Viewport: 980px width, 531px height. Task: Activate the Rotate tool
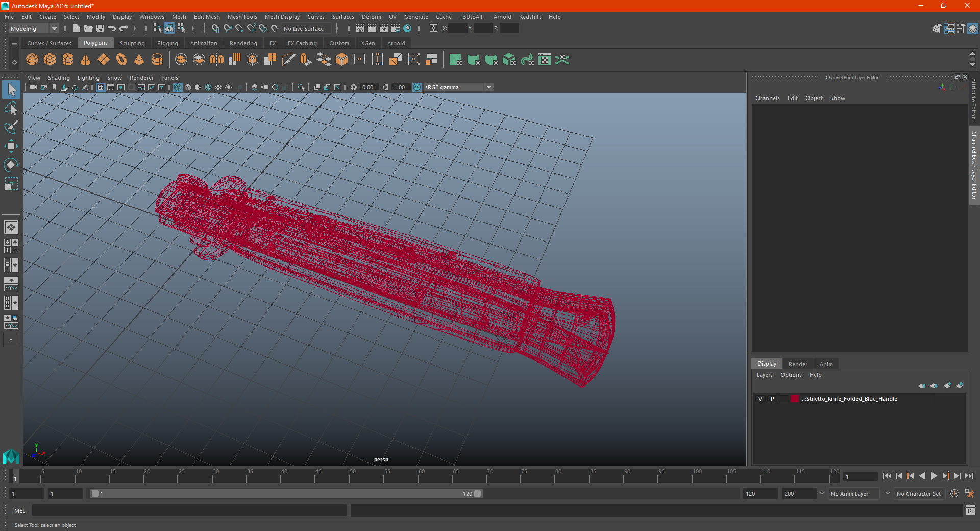coord(11,165)
